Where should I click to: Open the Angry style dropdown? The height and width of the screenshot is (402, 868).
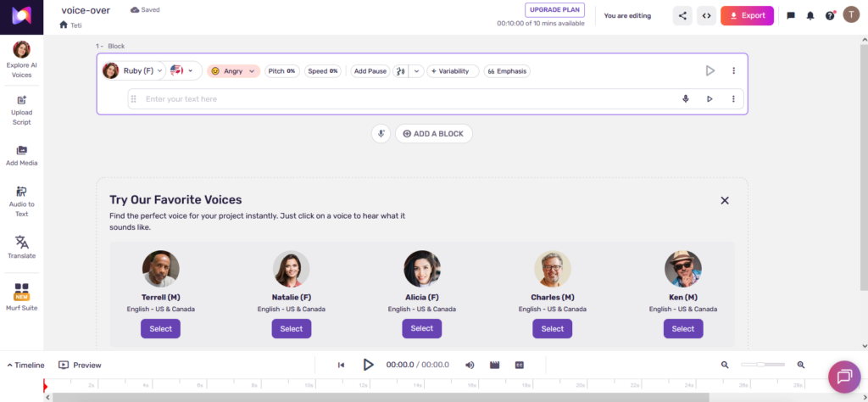pyautogui.click(x=234, y=71)
